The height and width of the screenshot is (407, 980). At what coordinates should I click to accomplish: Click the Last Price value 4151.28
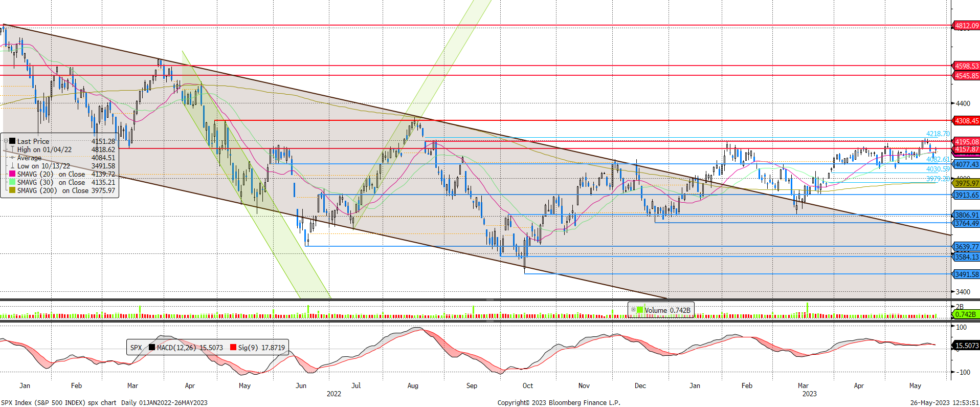point(103,141)
